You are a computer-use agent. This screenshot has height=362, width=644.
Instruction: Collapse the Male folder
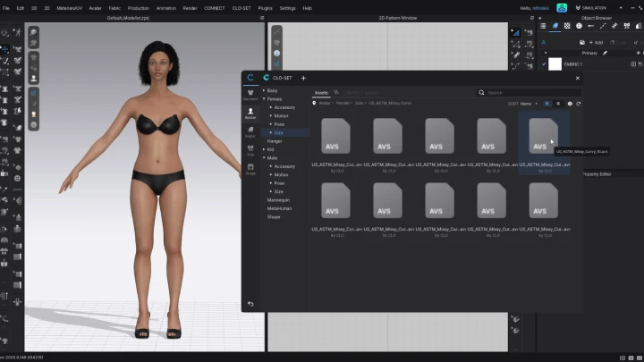click(x=264, y=158)
